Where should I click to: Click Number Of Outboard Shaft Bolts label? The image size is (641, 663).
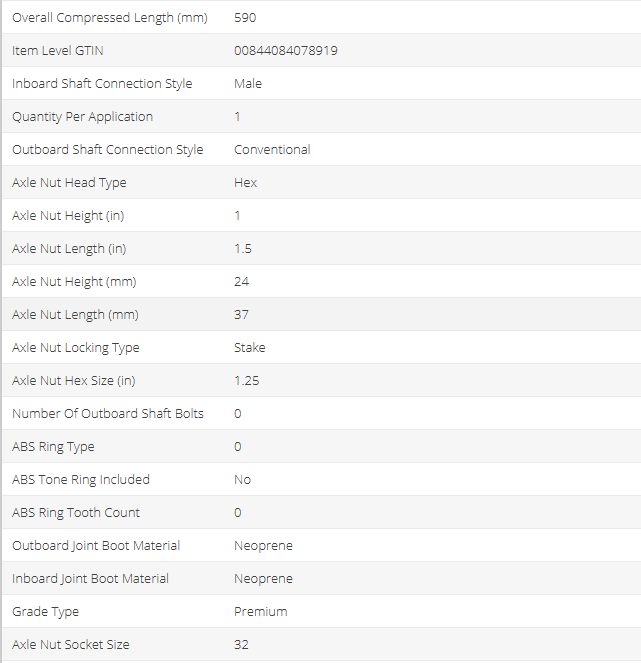108,414
